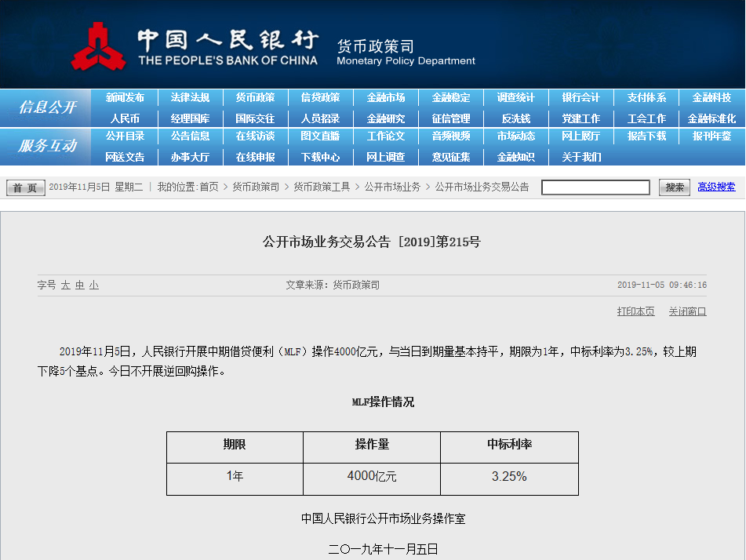Open the 金融稳定 menu item

pos(450,97)
